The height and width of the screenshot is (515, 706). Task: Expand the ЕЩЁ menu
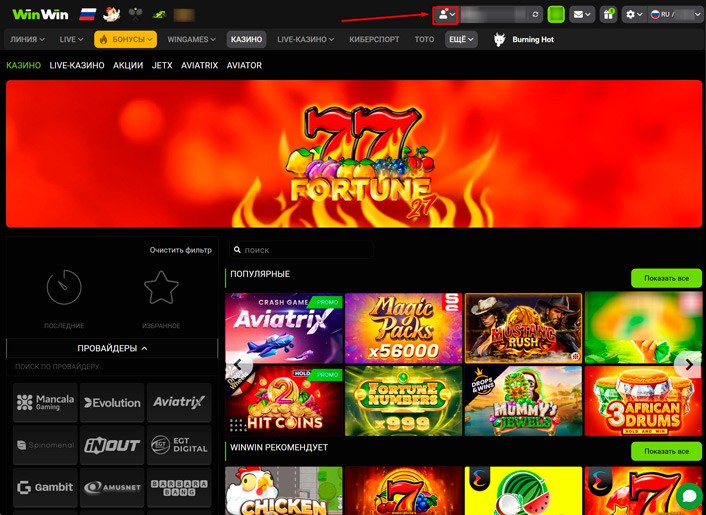(x=461, y=40)
